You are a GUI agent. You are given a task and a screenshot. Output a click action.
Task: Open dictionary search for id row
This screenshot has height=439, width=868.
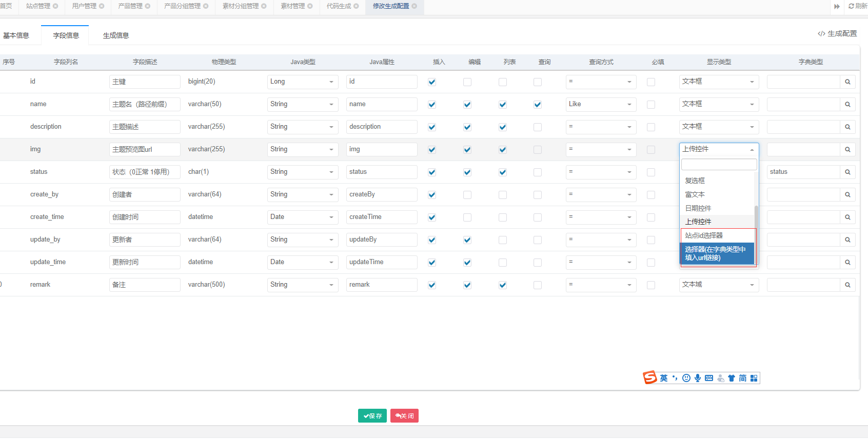tap(847, 82)
